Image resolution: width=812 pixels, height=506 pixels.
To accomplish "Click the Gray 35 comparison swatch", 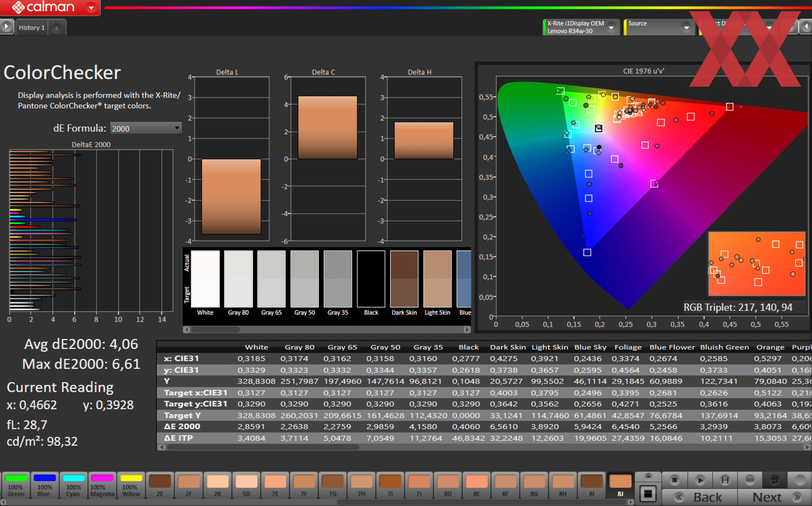I will click(338, 279).
